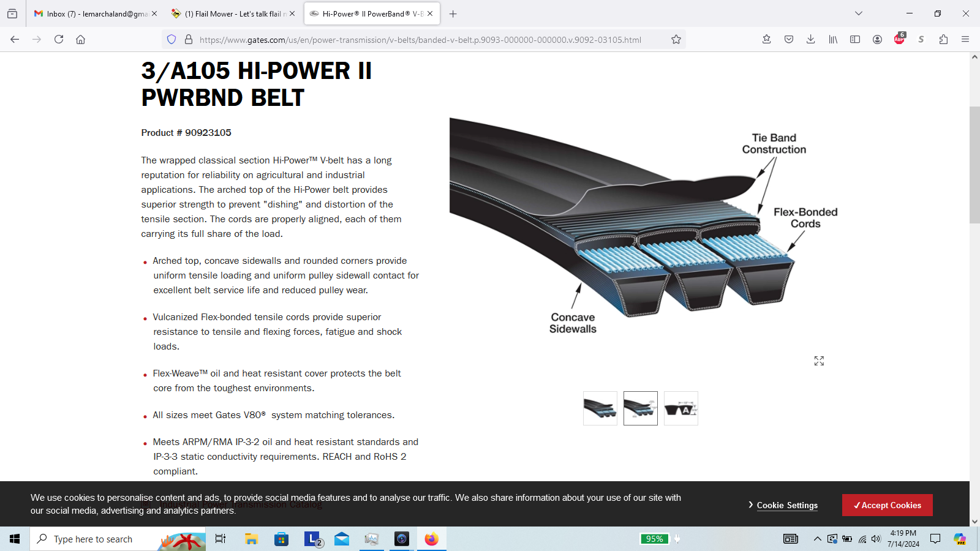Select the first belt thumbnail image
The image size is (980, 551).
tap(600, 408)
